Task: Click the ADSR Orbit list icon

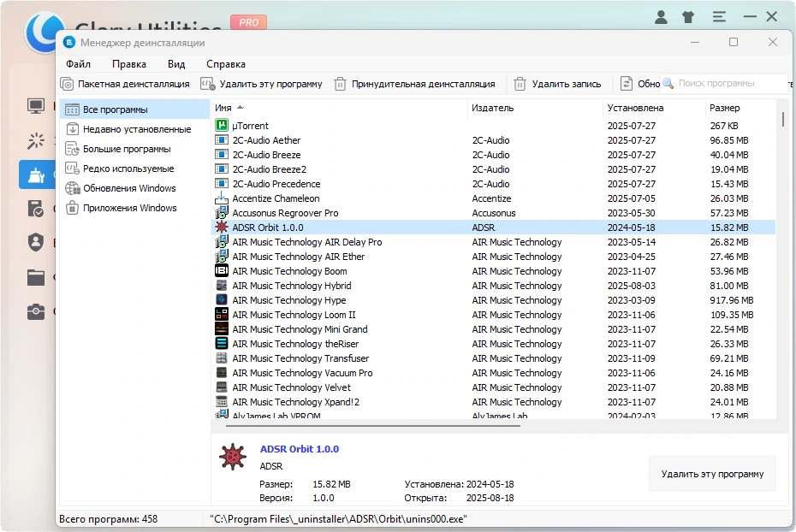Action: pyautogui.click(x=222, y=228)
